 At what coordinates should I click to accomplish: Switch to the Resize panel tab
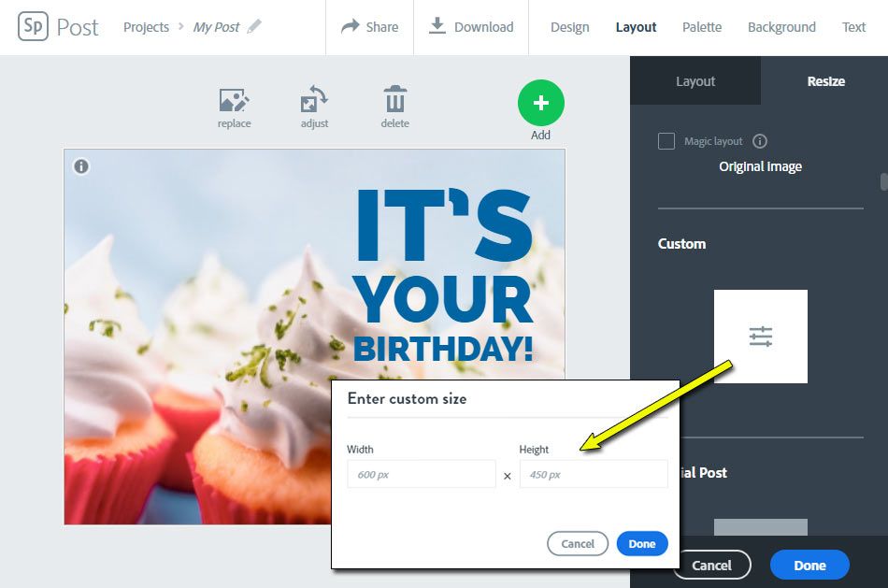(x=825, y=81)
